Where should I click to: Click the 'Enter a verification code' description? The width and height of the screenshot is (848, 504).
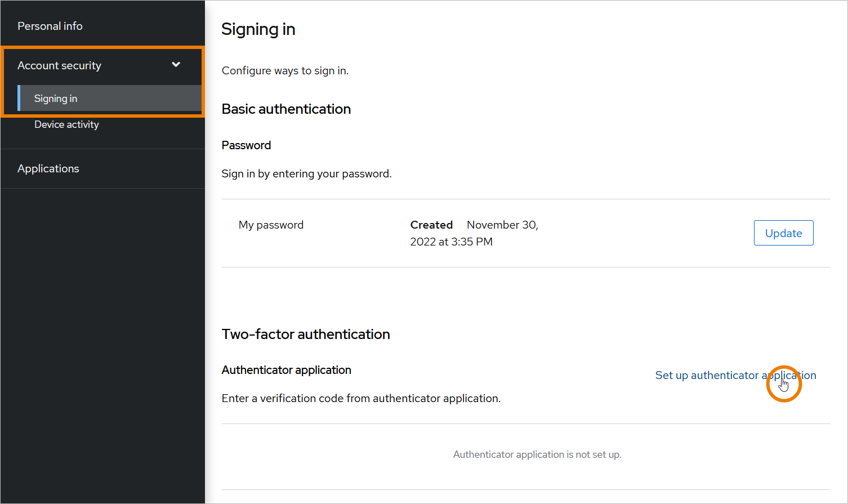[361, 398]
